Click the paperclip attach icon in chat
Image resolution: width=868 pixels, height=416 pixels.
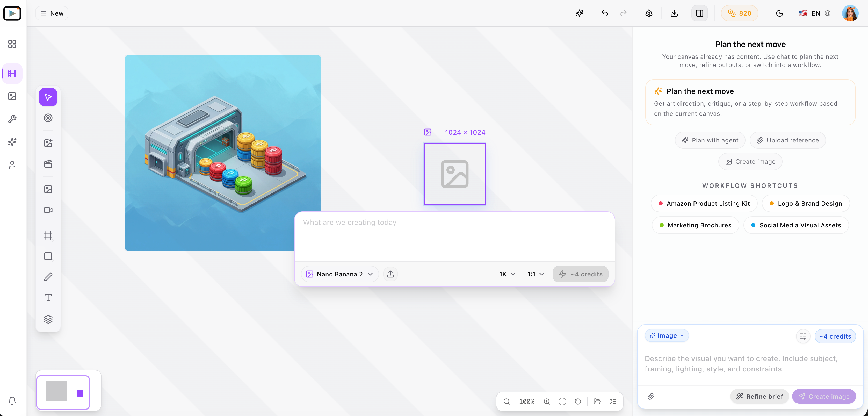tap(651, 396)
